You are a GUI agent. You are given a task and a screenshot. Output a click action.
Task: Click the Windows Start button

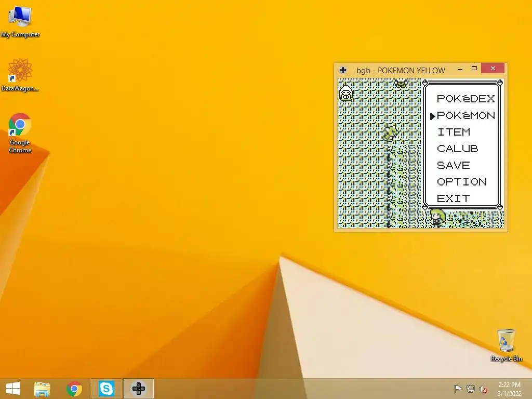(x=13, y=389)
